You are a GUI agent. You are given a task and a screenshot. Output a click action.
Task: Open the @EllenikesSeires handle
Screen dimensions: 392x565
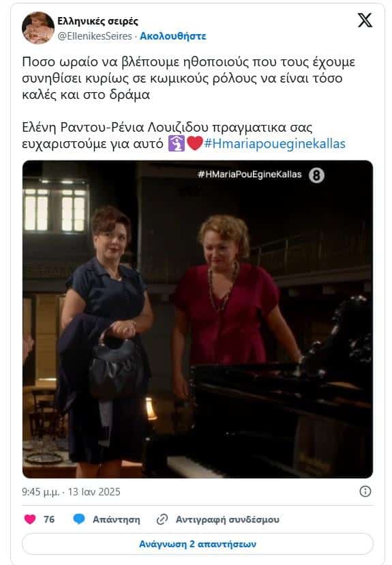95,36
